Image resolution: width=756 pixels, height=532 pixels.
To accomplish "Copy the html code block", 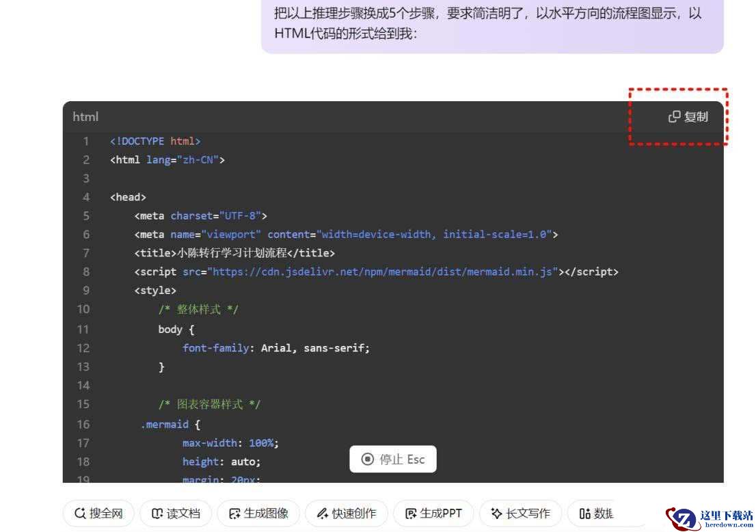I will (688, 117).
